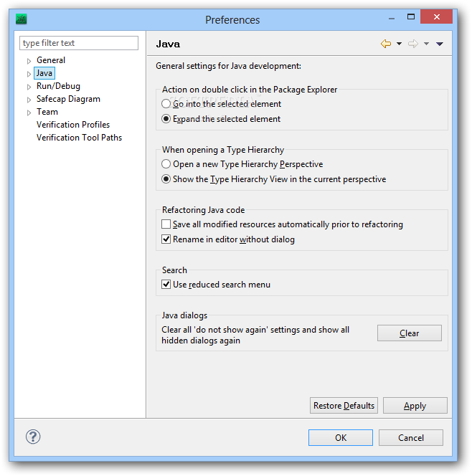Click the 'type filter text' input field

pyautogui.click(x=79, y=43)
